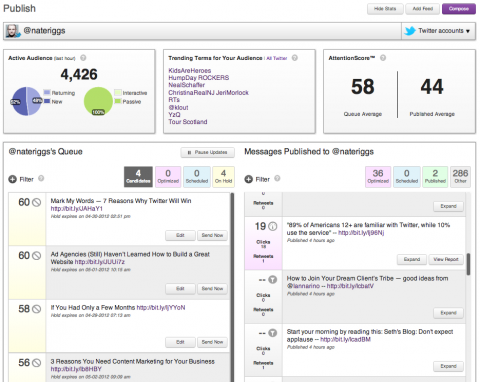Open the Twitter accounts dropdown
The height and width of the screenshot is (382, 480).
(x=438, y=31)
